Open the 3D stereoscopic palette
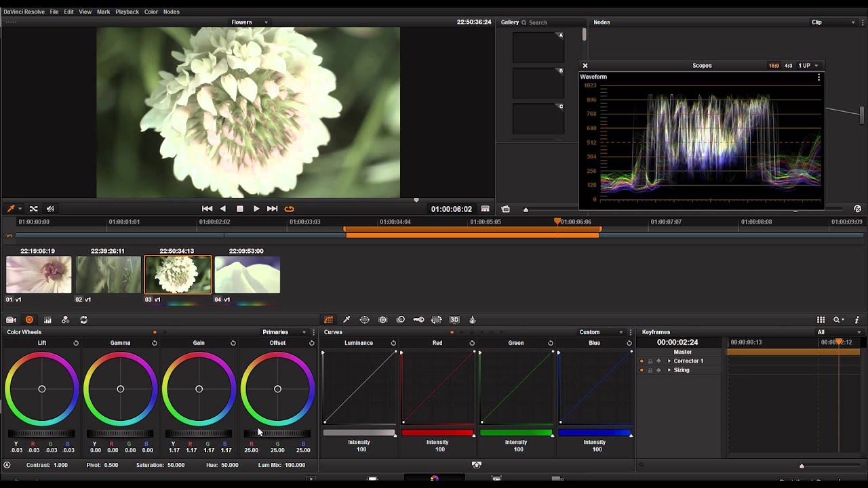Screen dimensions: 868x488 coord(454,320)
